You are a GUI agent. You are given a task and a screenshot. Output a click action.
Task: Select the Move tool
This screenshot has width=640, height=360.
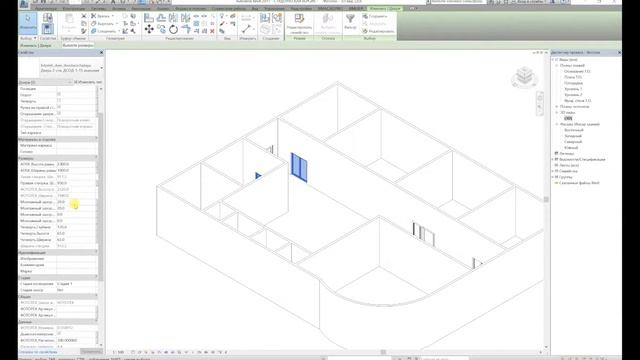[149, 29]
